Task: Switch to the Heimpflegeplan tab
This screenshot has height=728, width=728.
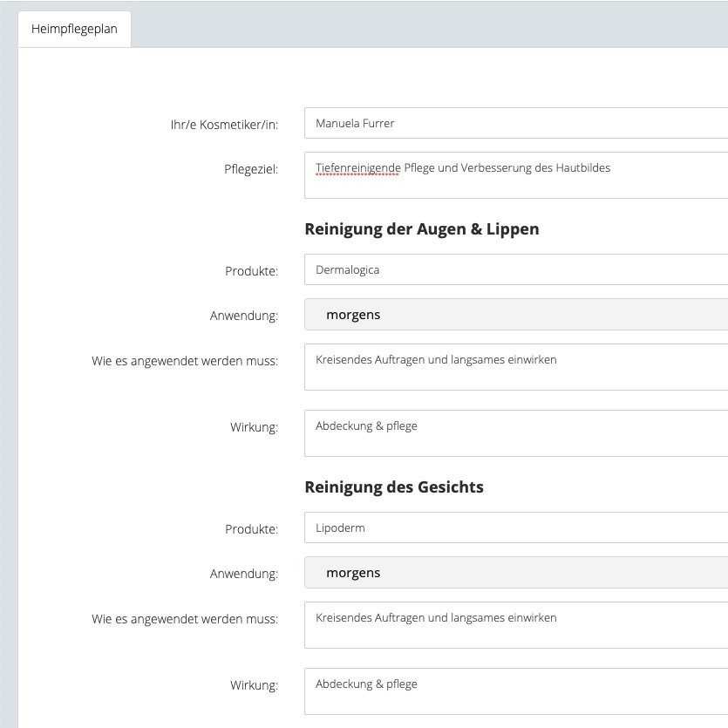Action: 74,29
